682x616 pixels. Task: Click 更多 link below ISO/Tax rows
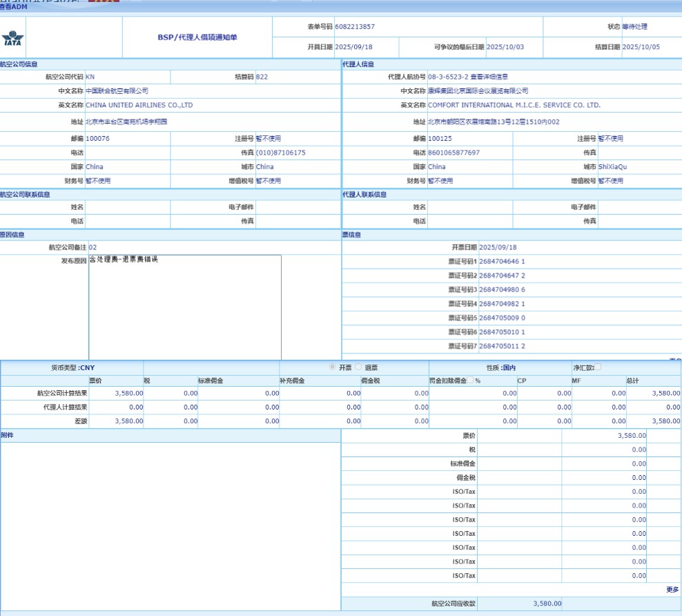pos(672,590)
